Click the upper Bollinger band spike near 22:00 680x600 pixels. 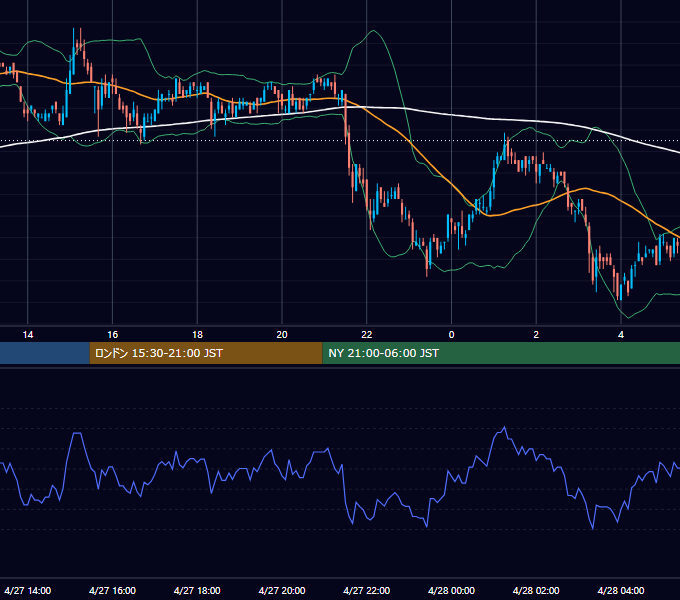click(x=373, y=31)
